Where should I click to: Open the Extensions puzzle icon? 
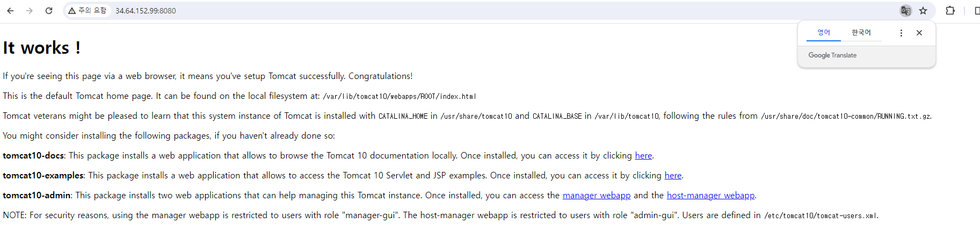[950, 11]
